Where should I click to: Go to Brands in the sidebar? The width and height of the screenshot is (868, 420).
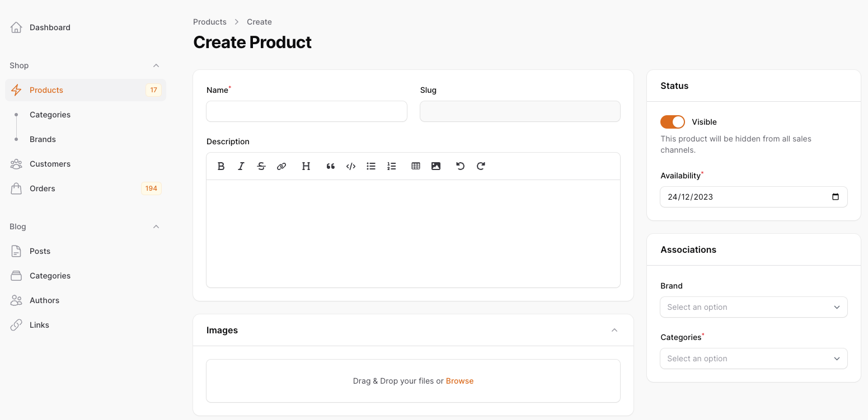coord(86,139)
